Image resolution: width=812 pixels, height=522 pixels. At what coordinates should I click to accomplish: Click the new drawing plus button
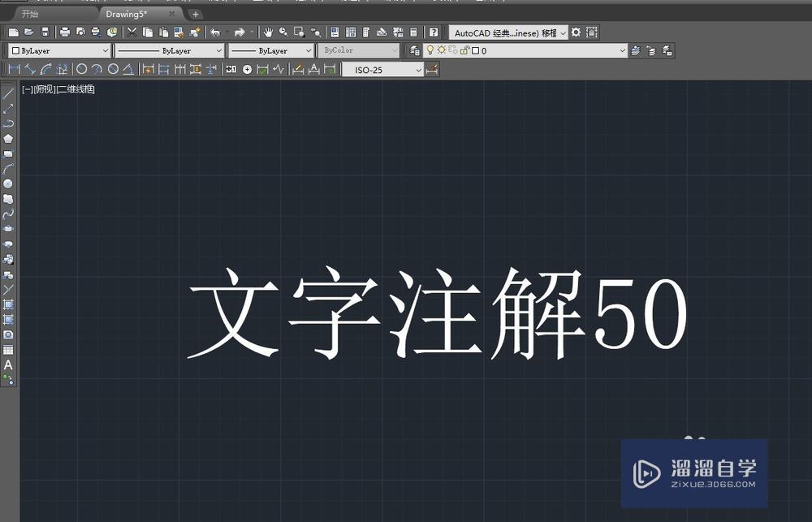coord(195,14)
